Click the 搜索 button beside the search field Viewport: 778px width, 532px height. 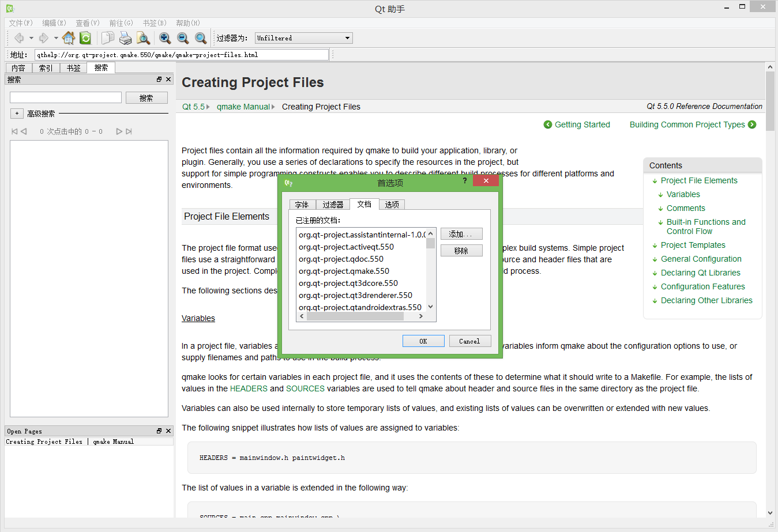point(146,98)
